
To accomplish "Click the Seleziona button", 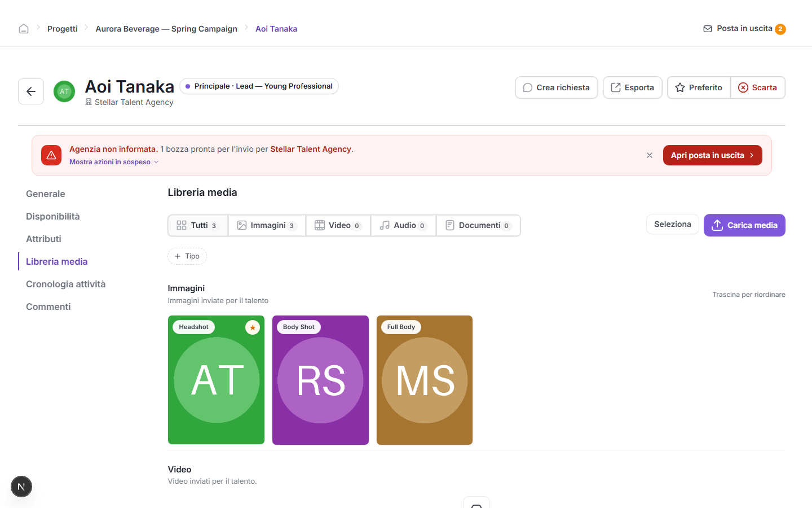I will point(673,224).
